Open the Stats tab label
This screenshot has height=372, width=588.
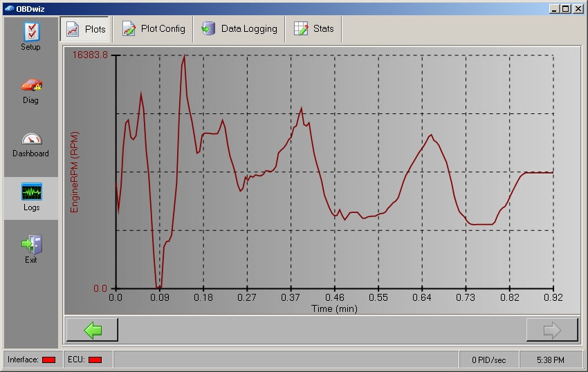point(323,29)
